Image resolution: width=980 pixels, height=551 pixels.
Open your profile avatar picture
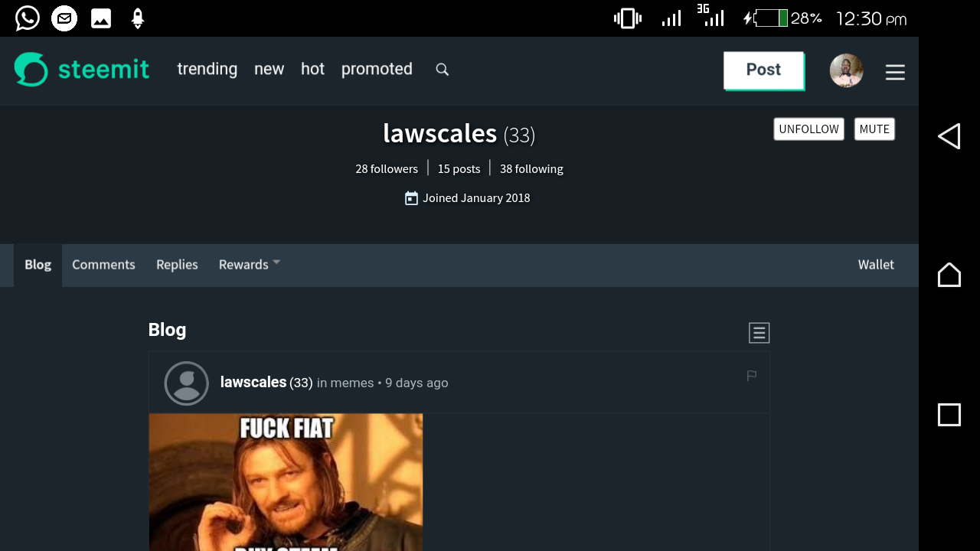pyautogui.click(x=846, y=70)
